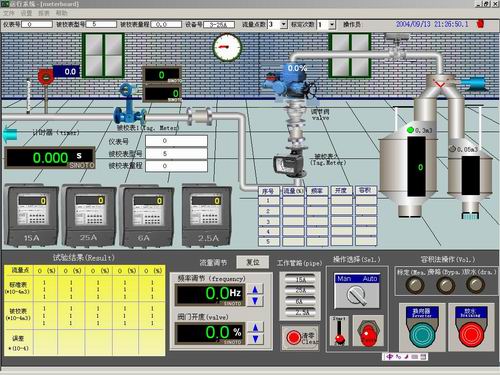Select the 2.5A working pipe button
500x375 pixels.
click(300, 312)
